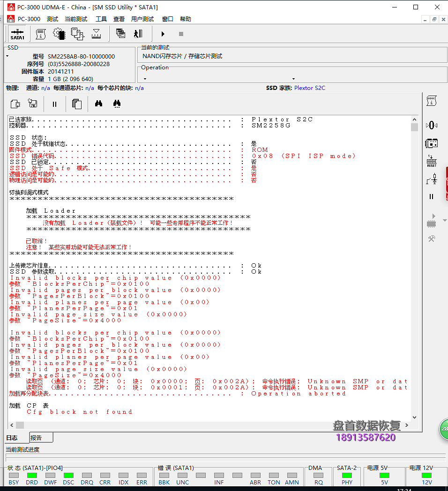Click the chip copy documents toolbar icon
This screenshot has height=491, width=448.
[x=77, y=34]
